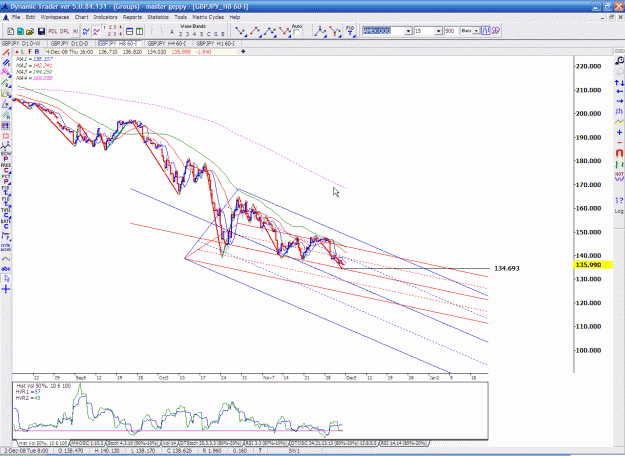Click the first blue down-swing pattern icon

(x=240, y=31)
